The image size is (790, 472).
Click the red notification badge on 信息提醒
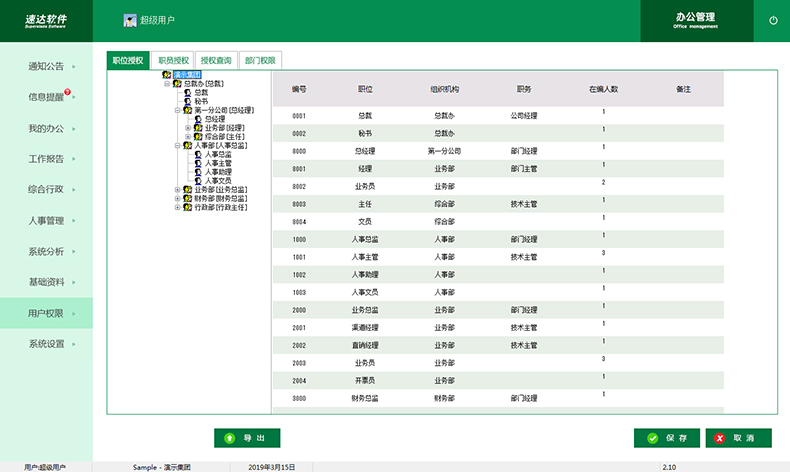coord(68,93)
